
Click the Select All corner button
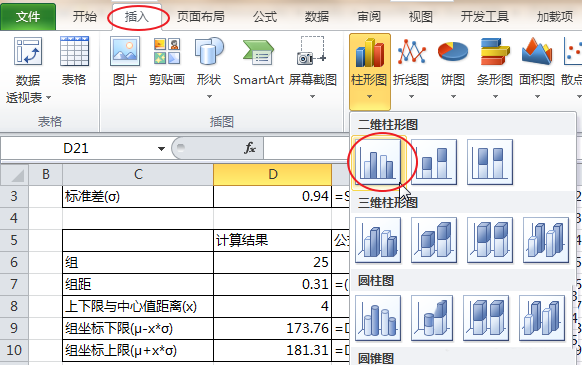point(14,175)
